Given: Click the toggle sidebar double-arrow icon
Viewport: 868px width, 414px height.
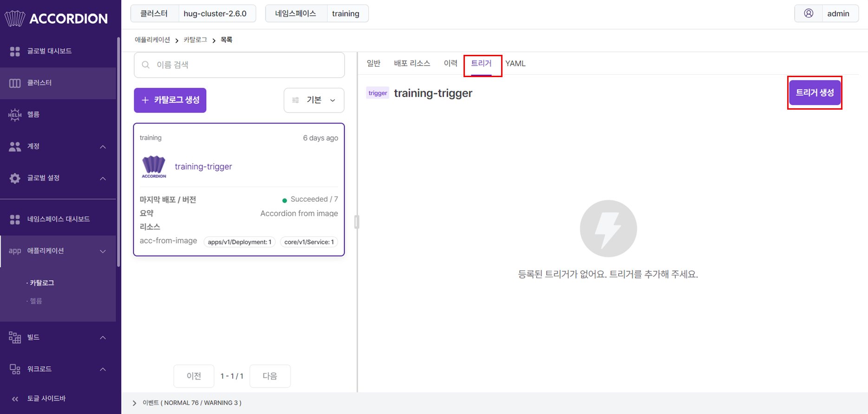Looking at the screenshot, I should coord(15,399).
